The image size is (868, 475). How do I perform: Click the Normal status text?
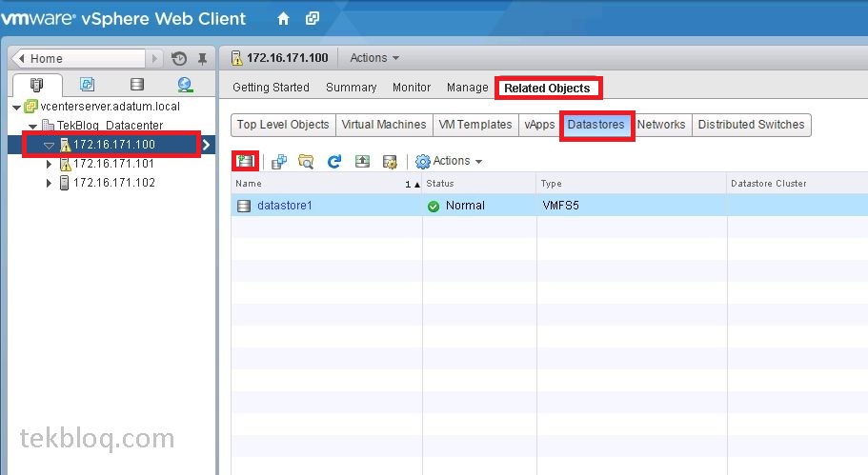[465, 206]
